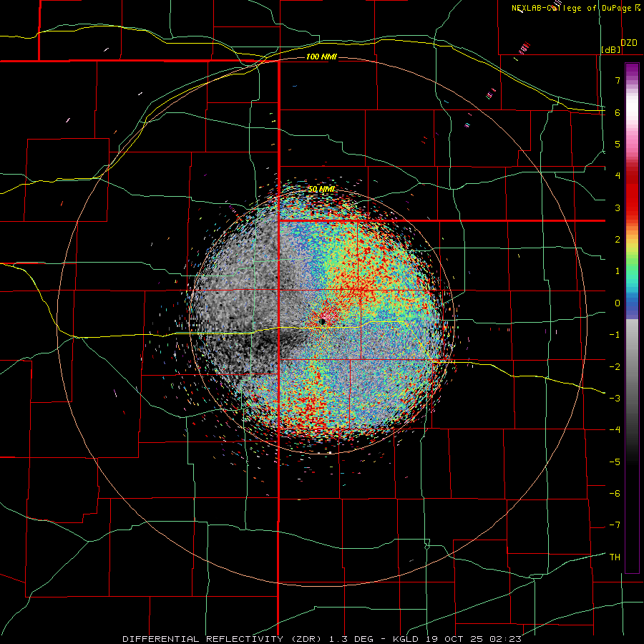Click the -6 value on color scale
This screenshot has height=644, width=644.
pos(615,494)
